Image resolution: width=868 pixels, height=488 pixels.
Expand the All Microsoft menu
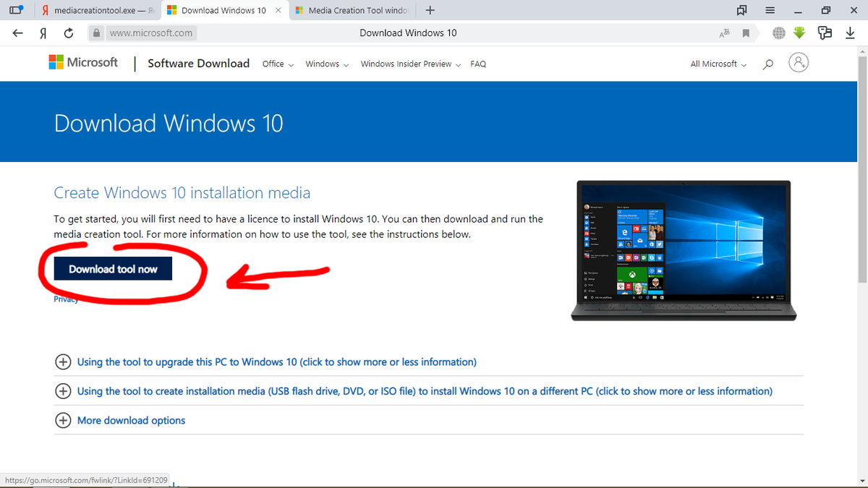[x=718, y=64]
